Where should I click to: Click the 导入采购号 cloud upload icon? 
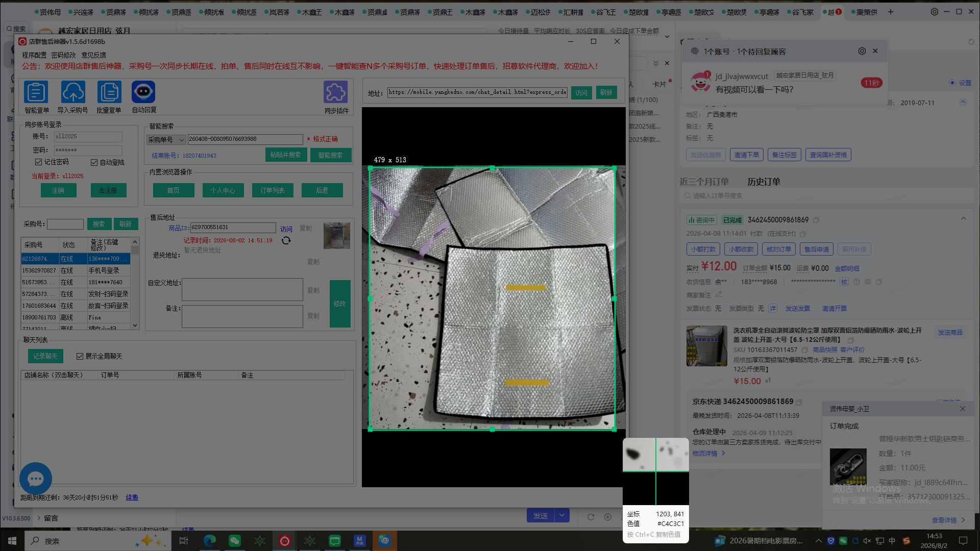[73, 92]
